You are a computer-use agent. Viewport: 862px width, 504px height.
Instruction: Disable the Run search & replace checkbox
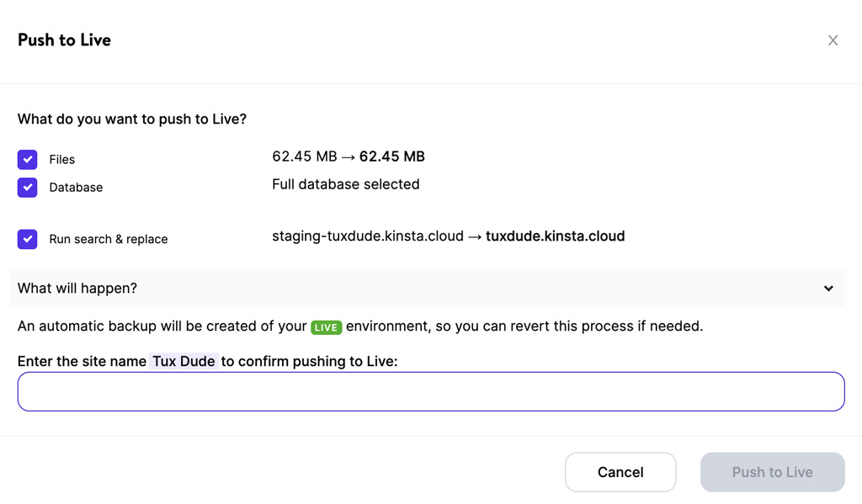[x=28, y=239]
